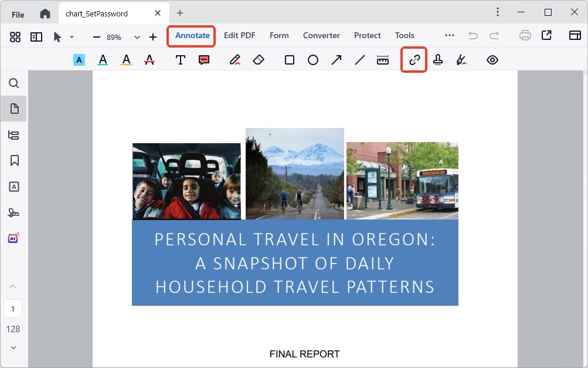Select the Pencil freehand drawing tool
The image size is (588, 368).
click(x=235, y=59)
